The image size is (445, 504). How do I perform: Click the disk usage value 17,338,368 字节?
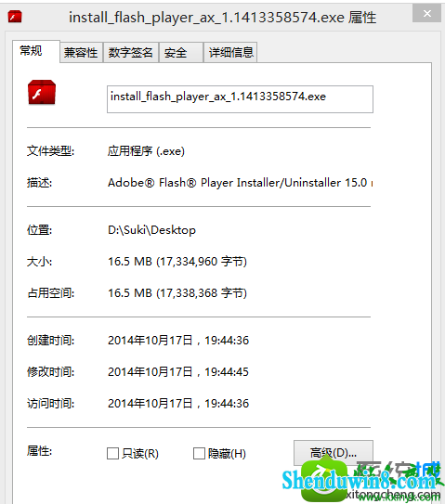point(177,292)
